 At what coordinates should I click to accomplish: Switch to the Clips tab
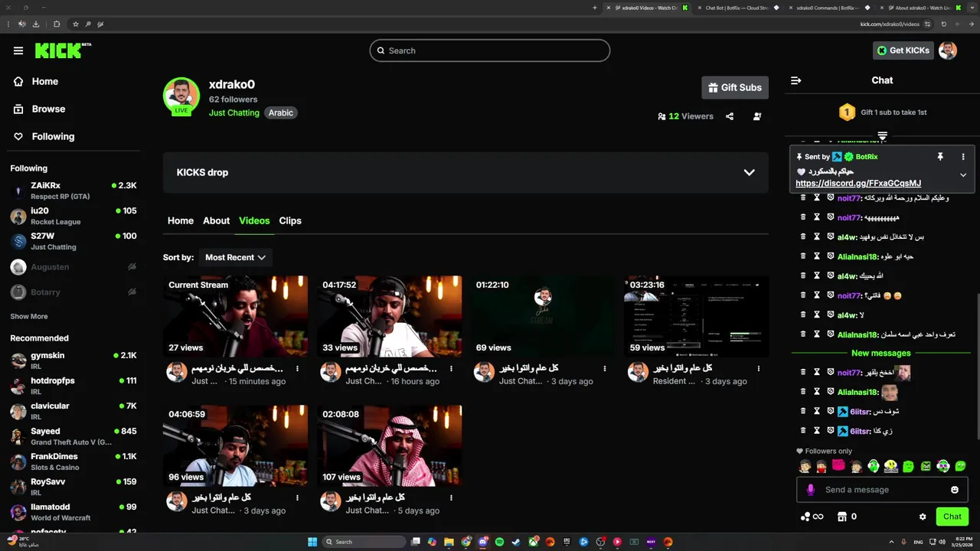click(290, 220)
